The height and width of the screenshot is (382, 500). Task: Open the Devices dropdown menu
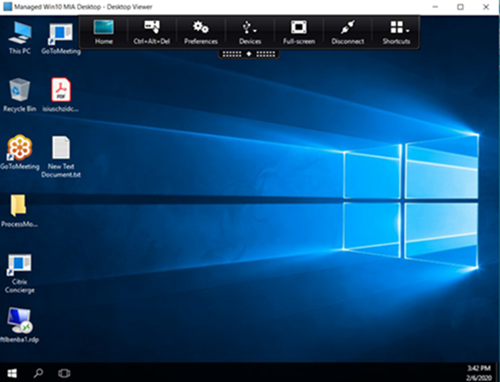250,32
